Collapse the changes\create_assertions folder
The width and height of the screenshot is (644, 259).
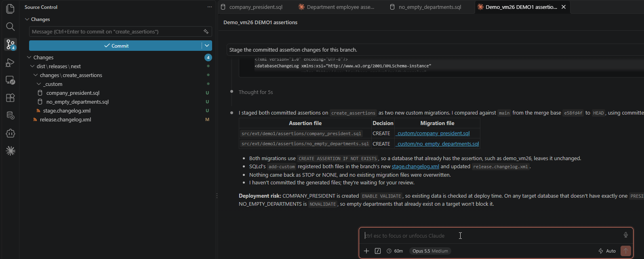coord(36,75)
